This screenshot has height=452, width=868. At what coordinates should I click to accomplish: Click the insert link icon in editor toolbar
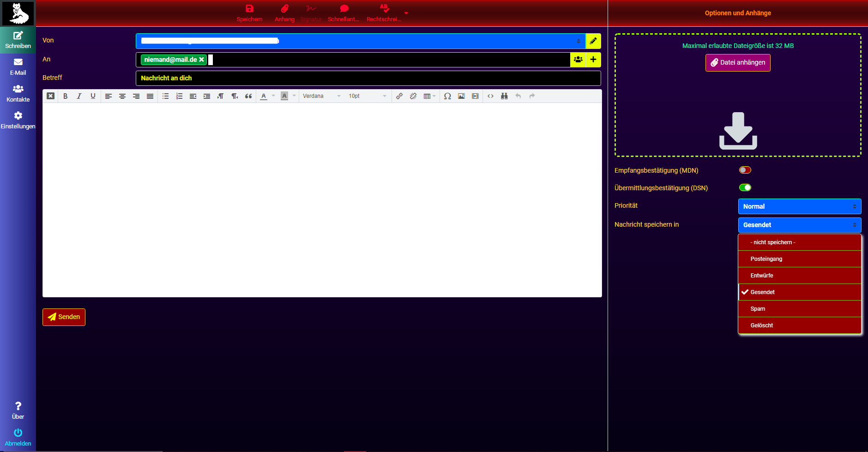coord(399,96)
